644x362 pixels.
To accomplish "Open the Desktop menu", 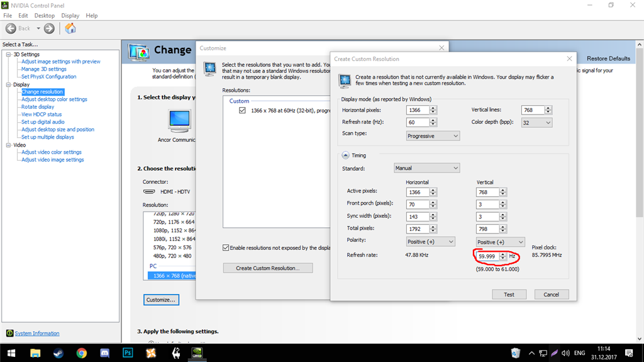I will pos(45,15).
